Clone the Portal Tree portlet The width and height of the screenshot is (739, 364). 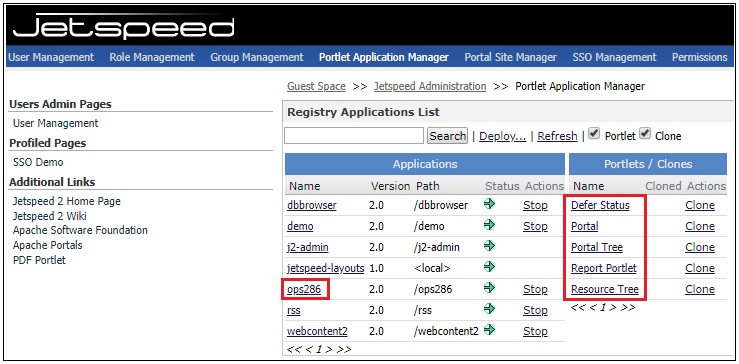[699, 248]
